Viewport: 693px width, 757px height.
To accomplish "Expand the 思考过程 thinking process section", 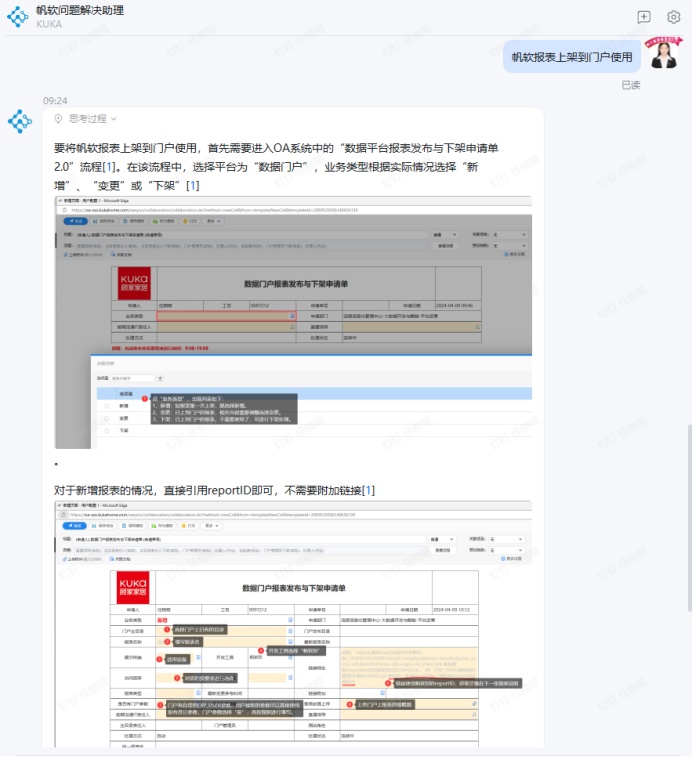I will tap(86, 119).
